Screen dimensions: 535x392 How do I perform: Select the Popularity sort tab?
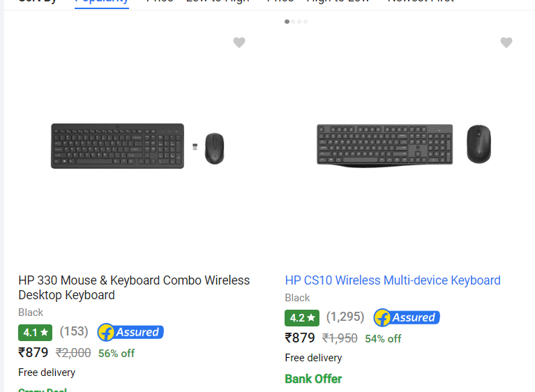point(102,1)
